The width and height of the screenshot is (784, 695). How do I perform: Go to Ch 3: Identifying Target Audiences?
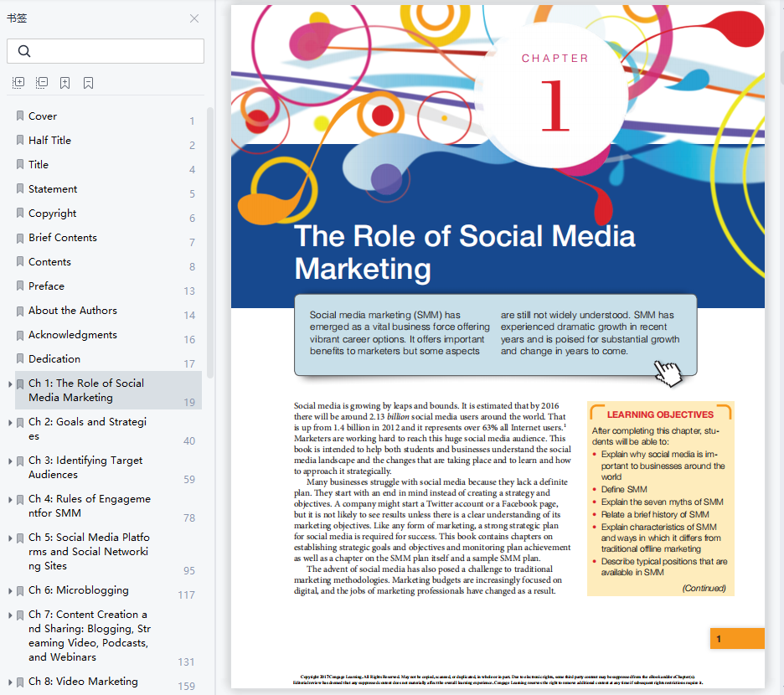tap(85, 467)
